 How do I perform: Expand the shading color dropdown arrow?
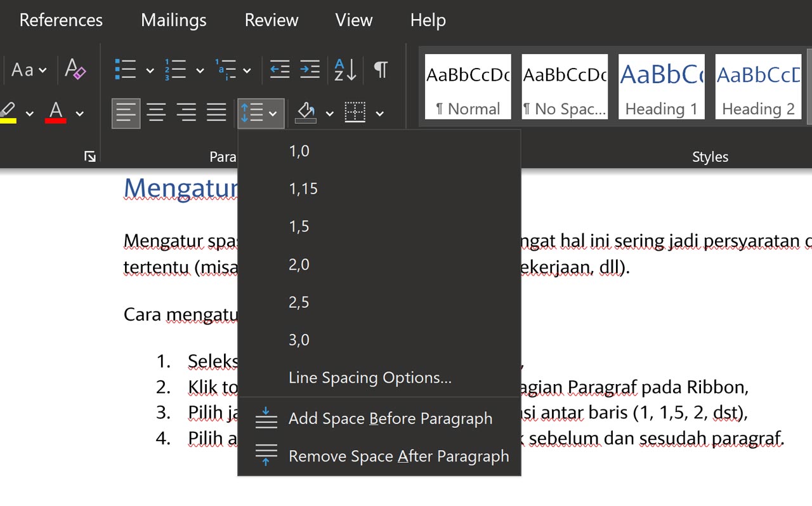click(x=329, y=114)
